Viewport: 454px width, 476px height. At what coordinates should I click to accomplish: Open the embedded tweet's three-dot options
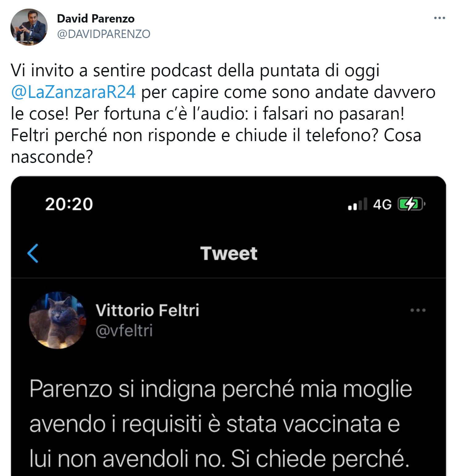point(418,310)
